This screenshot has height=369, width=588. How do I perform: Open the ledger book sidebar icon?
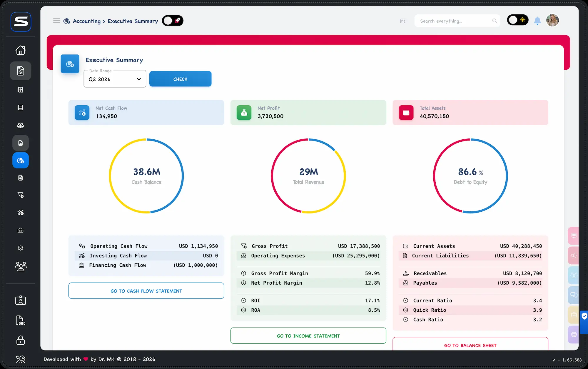point(21,107)
